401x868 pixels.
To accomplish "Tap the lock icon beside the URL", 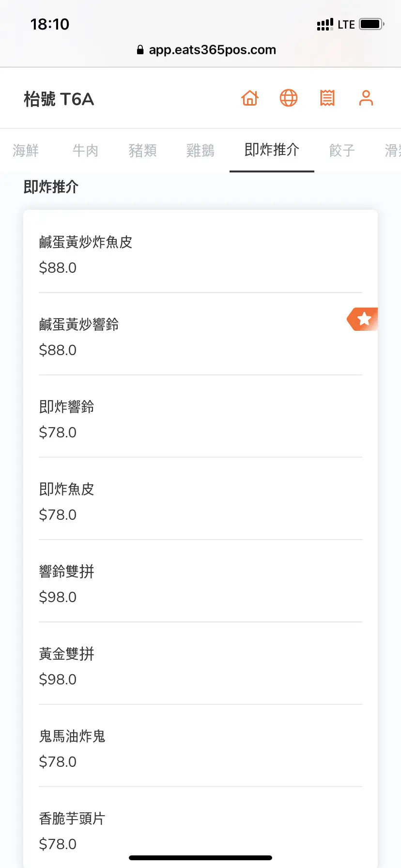I will (x=140, y=50).
